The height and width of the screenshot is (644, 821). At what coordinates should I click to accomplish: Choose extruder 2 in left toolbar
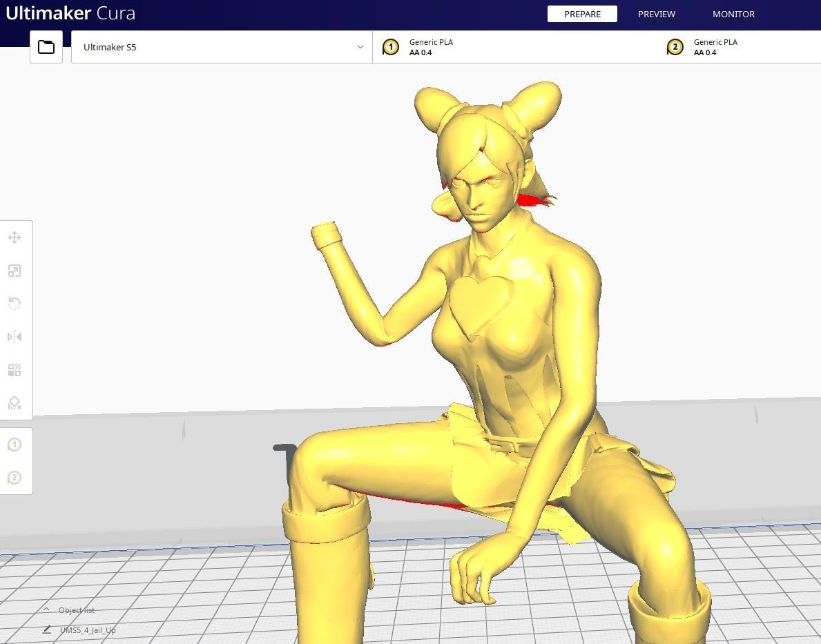pyautogui.click(x=15, y=478)
